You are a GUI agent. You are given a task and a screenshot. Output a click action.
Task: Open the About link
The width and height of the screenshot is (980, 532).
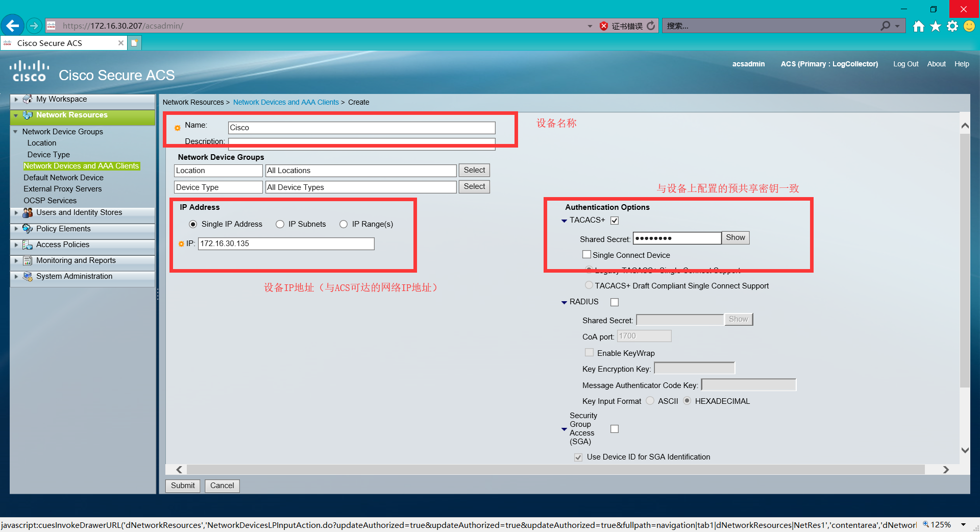(x=936, y=64)
